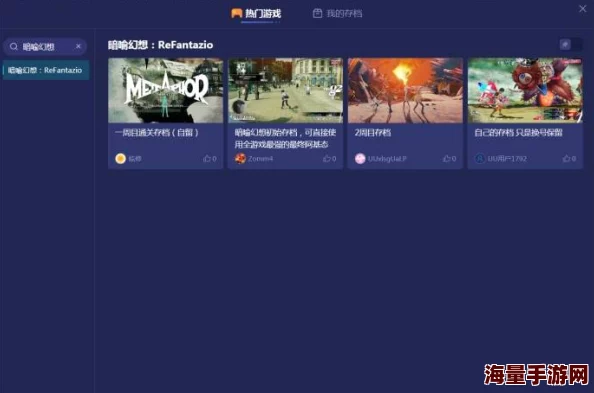Click Zomm4's avatar icon
This screenshot has width=594, height=393.
pyautogui.click(x=240, y=158)
